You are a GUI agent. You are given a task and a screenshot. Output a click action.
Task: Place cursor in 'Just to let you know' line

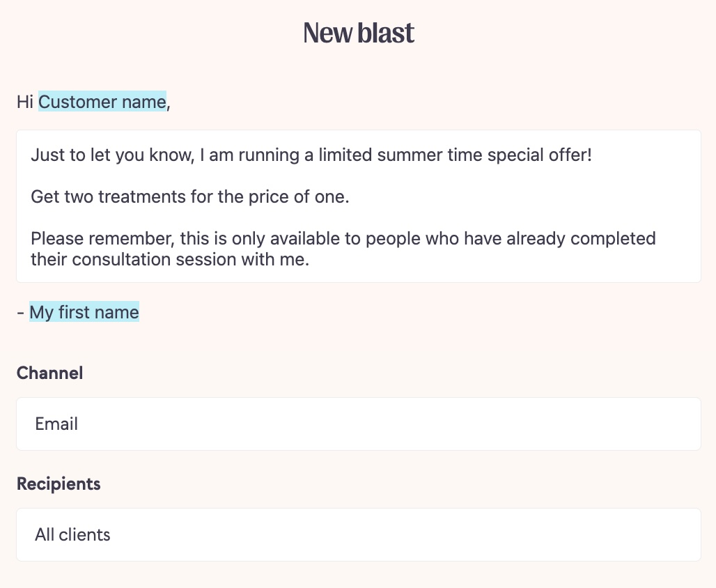[x=311, y=155]
